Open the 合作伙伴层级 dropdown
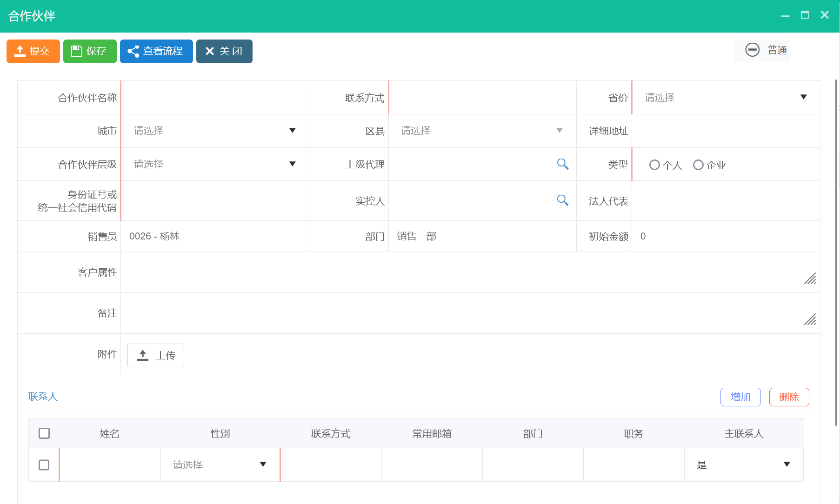840x504 pixels. click(214, 164)
